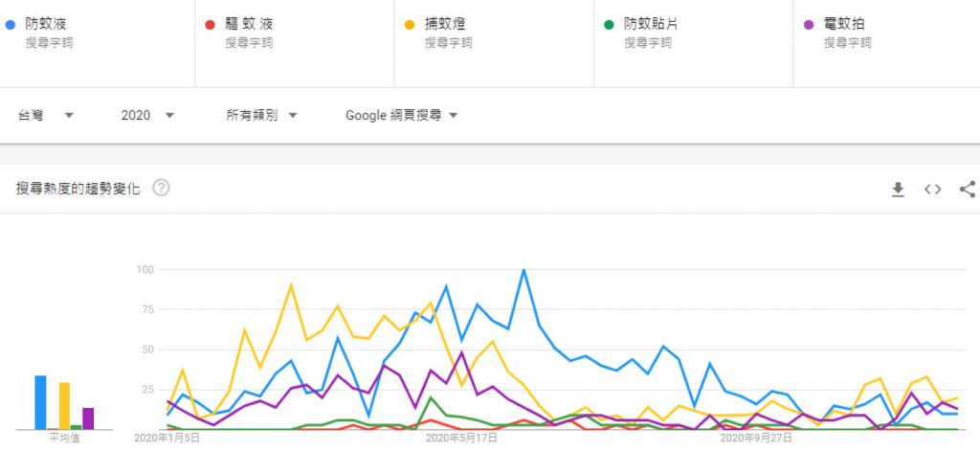Image resolution: width=980 pixels, height=452 pixels.
Task: Click the share chart icon
Action: coord(967,190)
